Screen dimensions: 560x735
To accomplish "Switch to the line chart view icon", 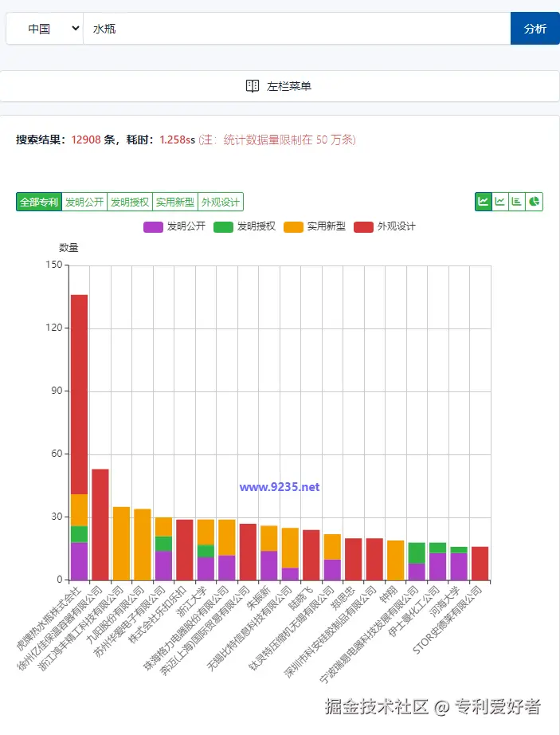I will coord(499,202).
